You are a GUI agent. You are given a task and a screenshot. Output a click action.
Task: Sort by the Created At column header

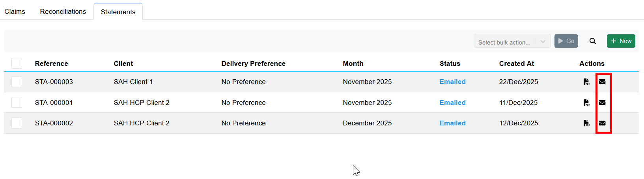click(x=517, y=63)
